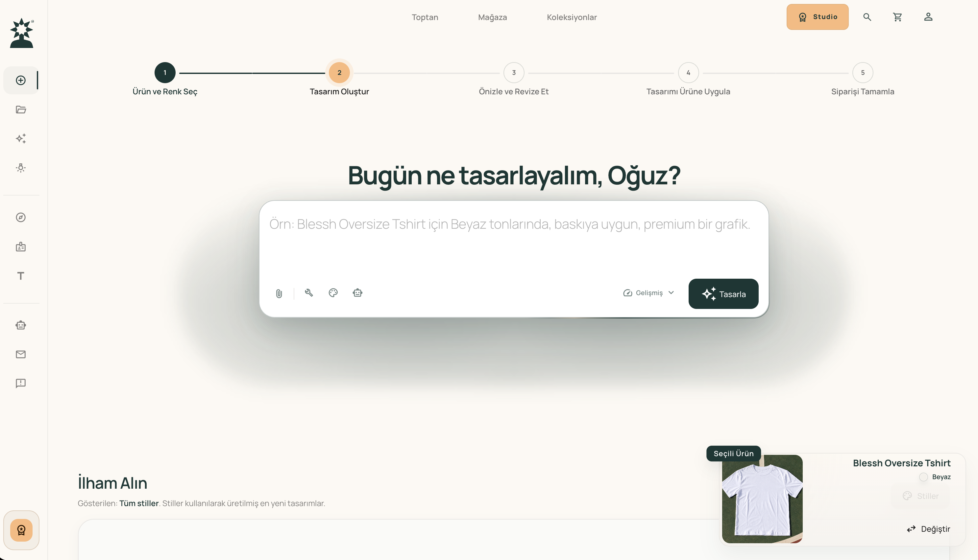Select the text T icon in sidebar

(x=21, y=276)
